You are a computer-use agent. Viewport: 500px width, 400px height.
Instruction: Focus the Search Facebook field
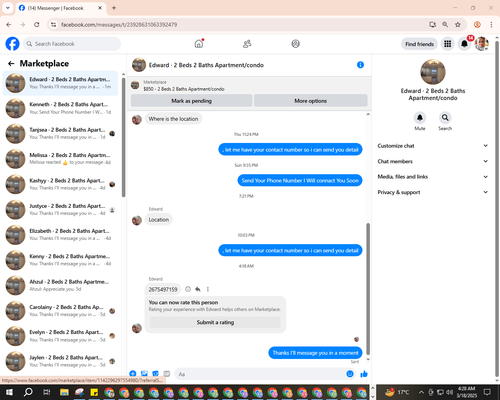tap(72, 44)
